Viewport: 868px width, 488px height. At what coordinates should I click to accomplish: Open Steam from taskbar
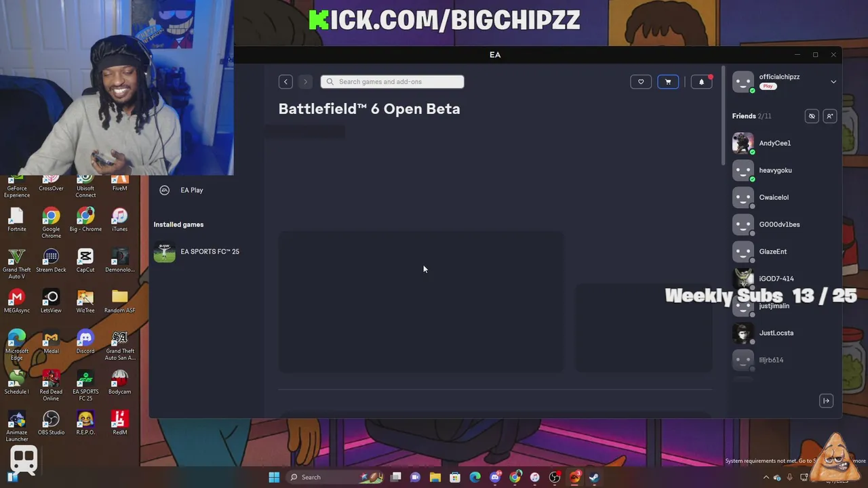tap(594, 477)
